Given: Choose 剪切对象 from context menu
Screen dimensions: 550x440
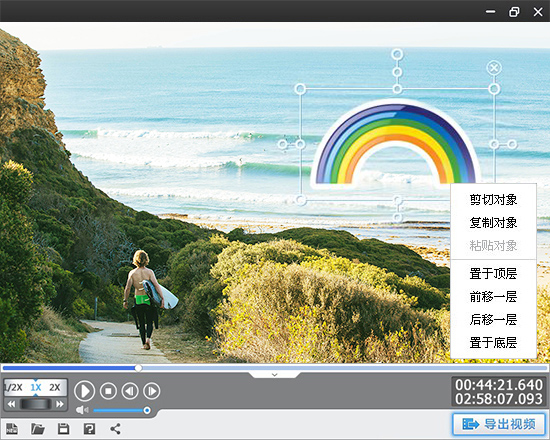Looking at the screenshot, I should (x=493, y=200).
